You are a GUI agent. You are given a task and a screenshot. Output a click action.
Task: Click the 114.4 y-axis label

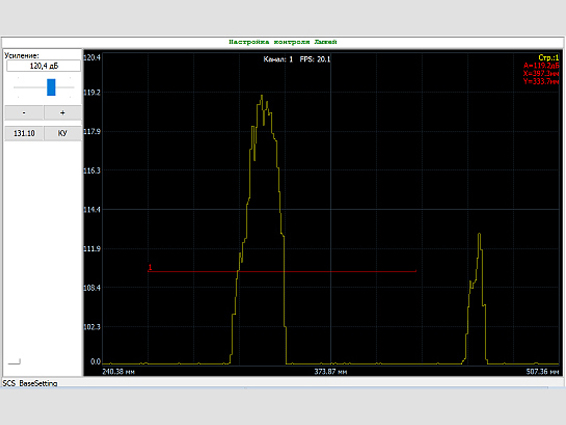(92, 209)
